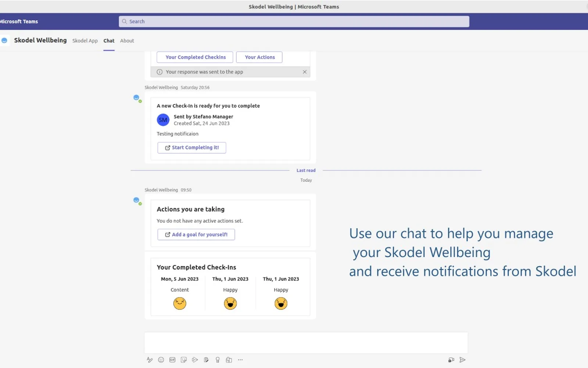The image size is (588, 368).
Task: Open the Praise badge icon
Action: pos(218,360)
